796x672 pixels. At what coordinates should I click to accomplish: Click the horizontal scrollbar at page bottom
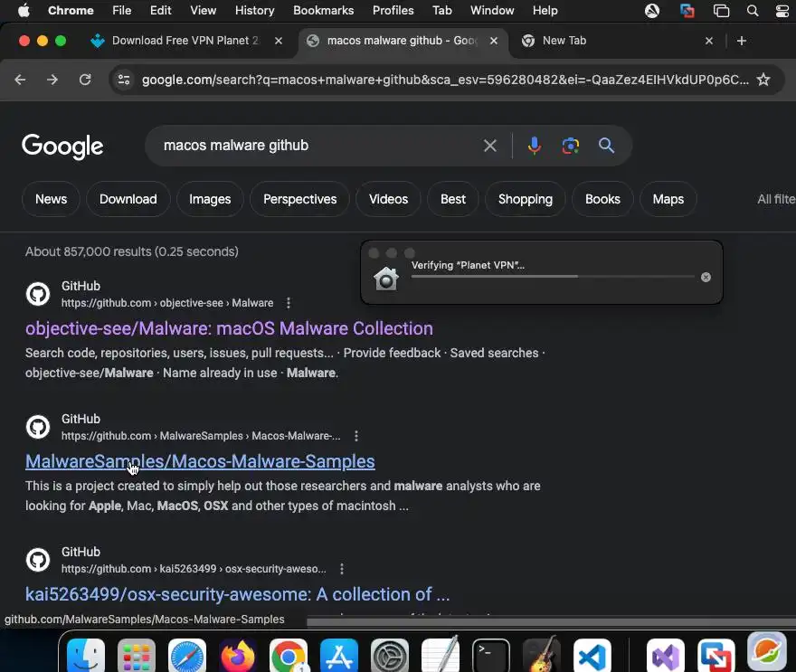point(551,622)
